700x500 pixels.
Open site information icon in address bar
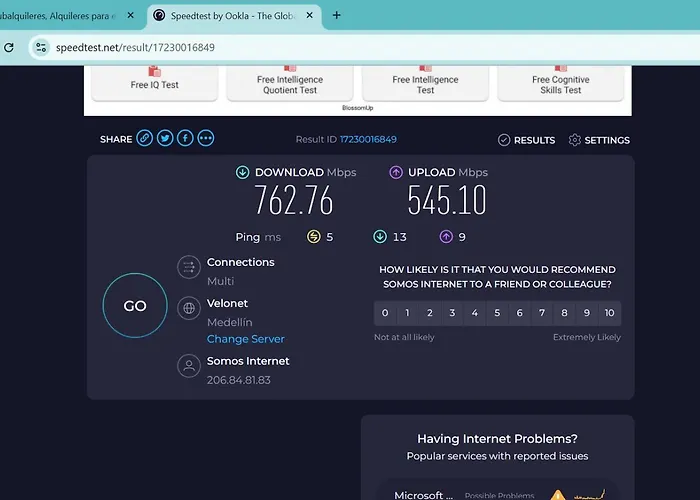(x=41, y=47)
